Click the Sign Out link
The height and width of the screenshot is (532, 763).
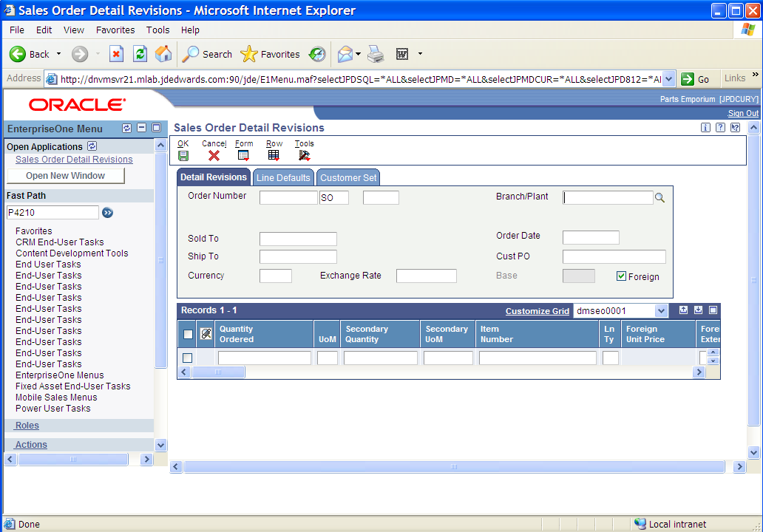tap(743, 113)
